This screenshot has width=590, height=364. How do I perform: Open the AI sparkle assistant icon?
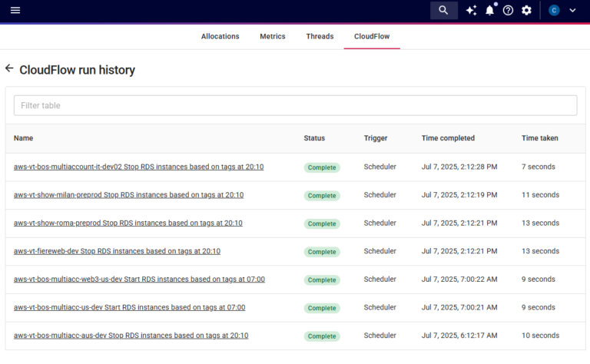click(471, 10)
